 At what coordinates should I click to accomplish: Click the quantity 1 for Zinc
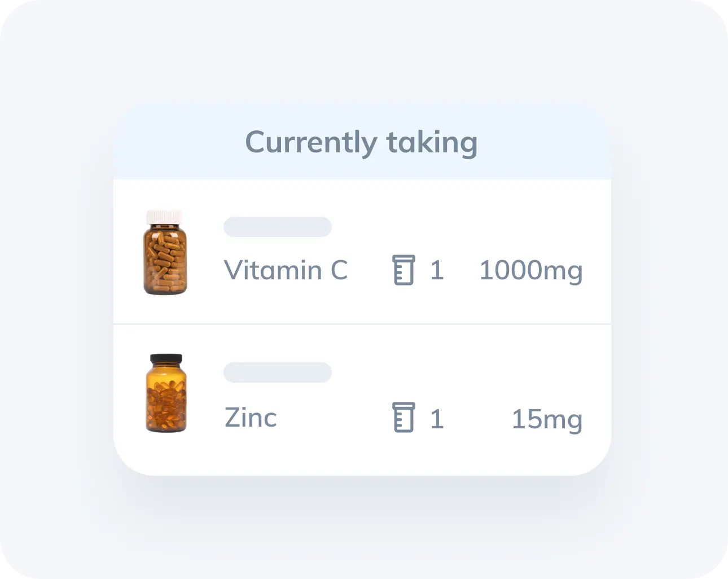point(437,419)
